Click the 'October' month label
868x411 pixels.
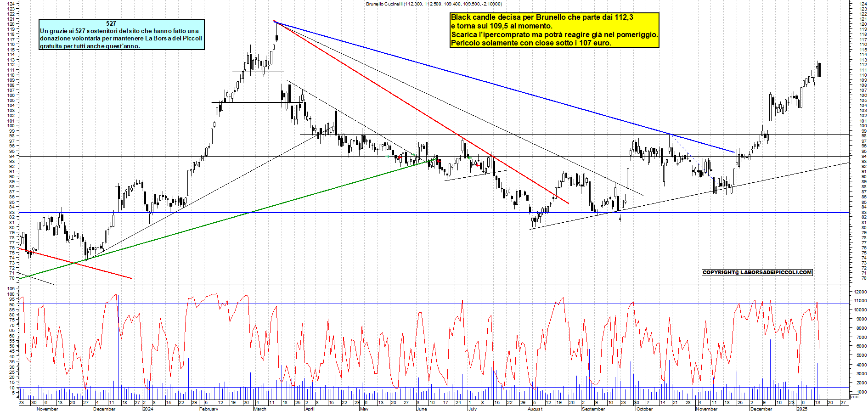645,409
